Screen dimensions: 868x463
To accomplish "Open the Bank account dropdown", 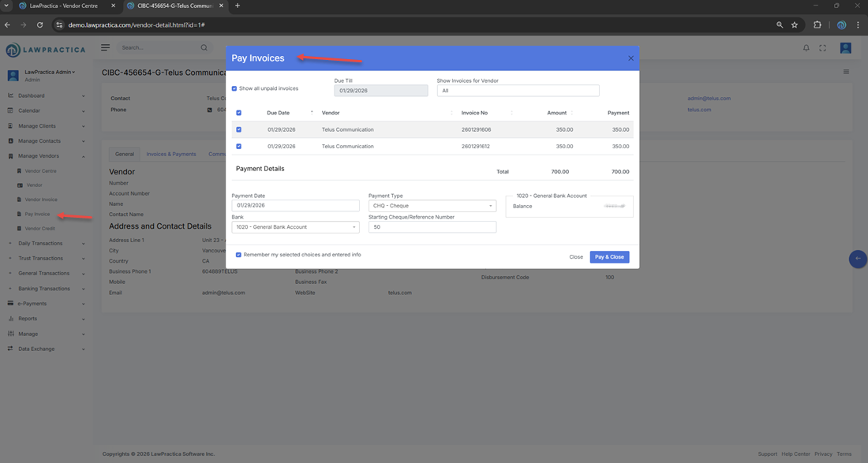I will pyautogui.click(x=295, y=227).
